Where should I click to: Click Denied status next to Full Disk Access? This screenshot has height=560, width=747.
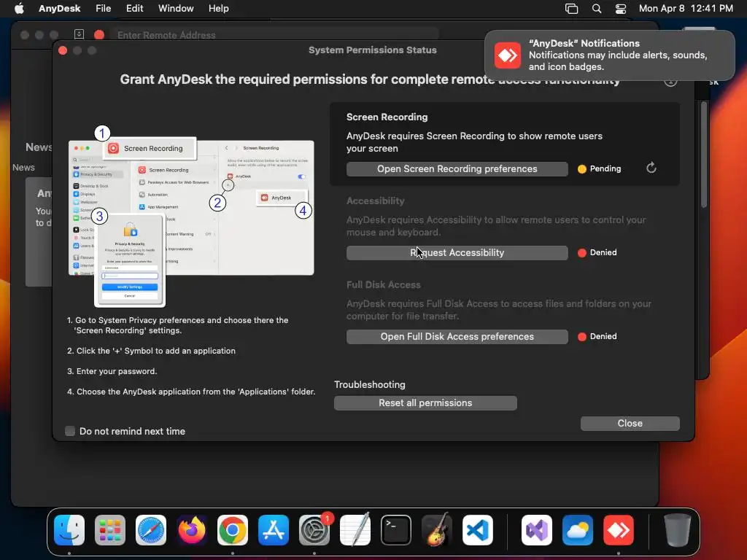click(603, 336)
